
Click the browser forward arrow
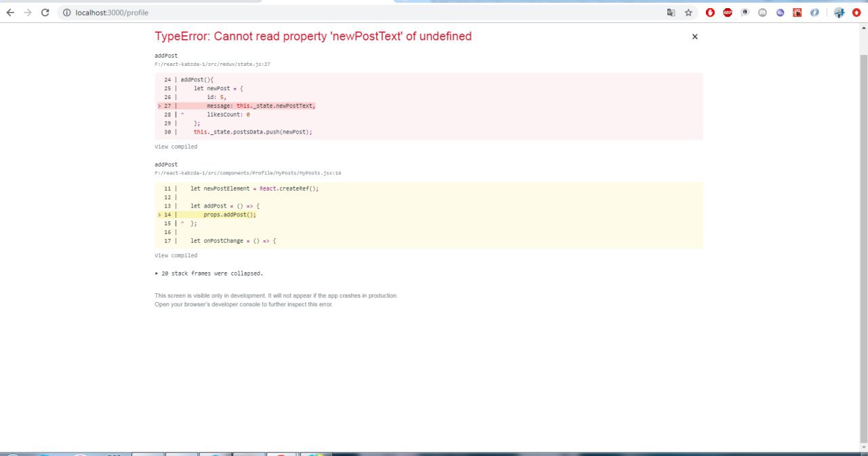pyautogui.click(x=28, y=12)
